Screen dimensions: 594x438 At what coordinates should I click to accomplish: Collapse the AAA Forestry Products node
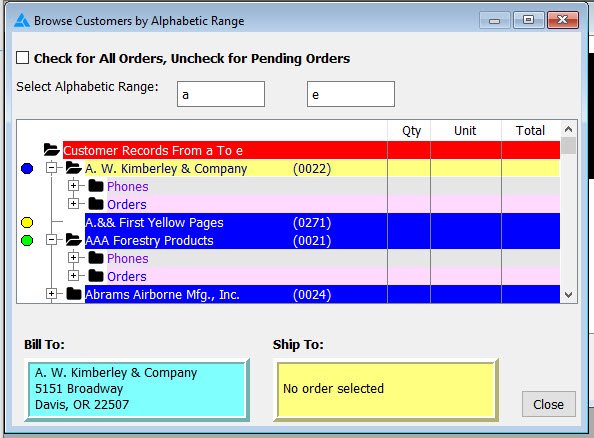coord(52,239)
